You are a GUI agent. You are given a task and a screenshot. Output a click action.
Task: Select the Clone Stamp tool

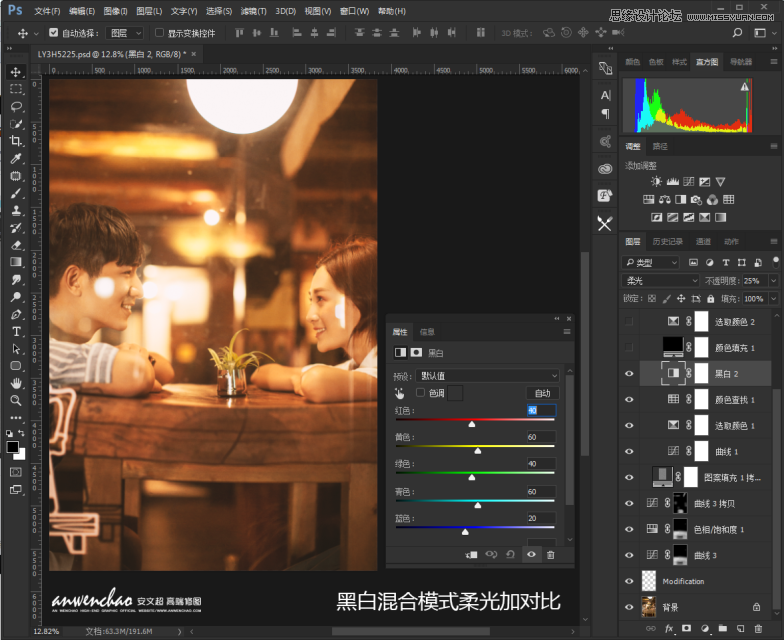[x=16, y=210]
